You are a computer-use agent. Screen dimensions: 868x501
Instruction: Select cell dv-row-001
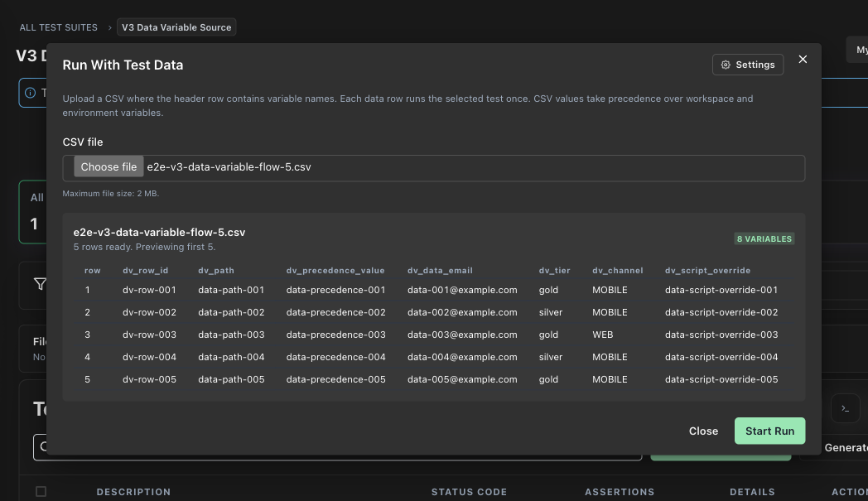click(149, 290)
